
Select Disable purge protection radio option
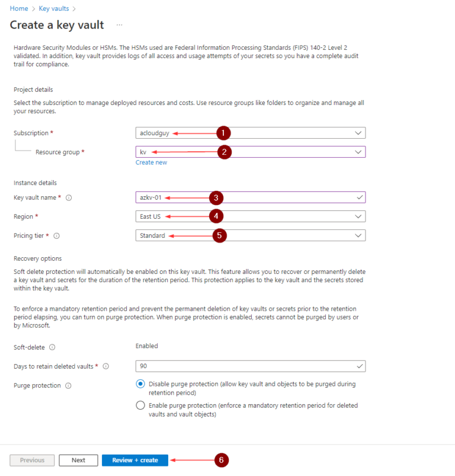tap(140, 384)
